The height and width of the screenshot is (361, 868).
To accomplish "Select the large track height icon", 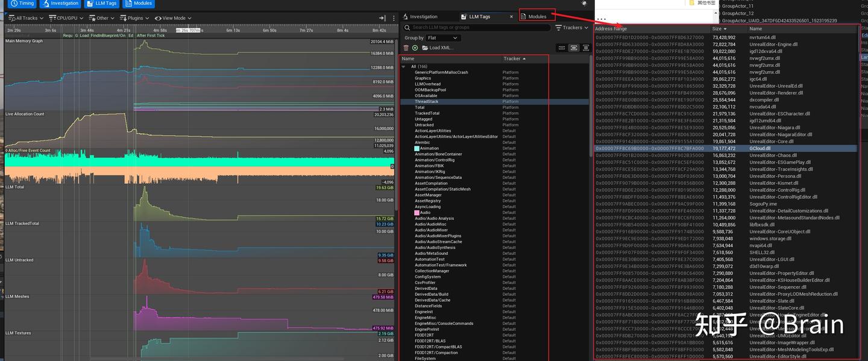I will (x=585, y=48).
